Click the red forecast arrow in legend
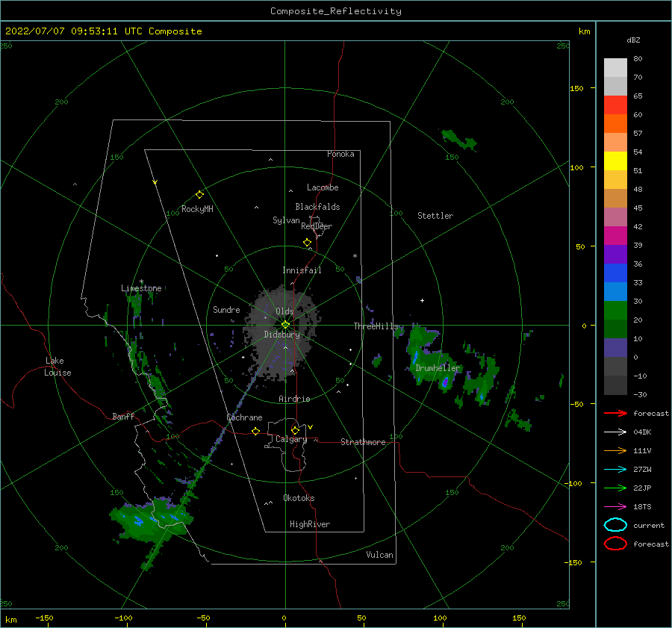This screenshot has width=672, height=628. click(615, 413)
